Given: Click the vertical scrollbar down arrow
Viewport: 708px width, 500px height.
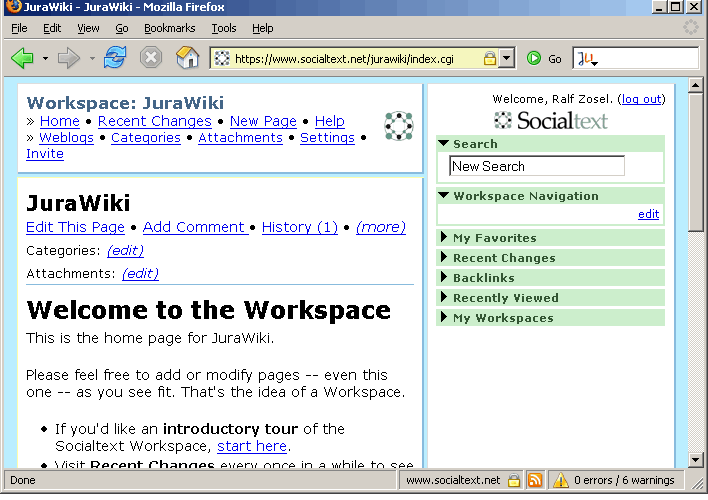Looking at the screenshot, I should pyautogui.click(x=696, y=460).
